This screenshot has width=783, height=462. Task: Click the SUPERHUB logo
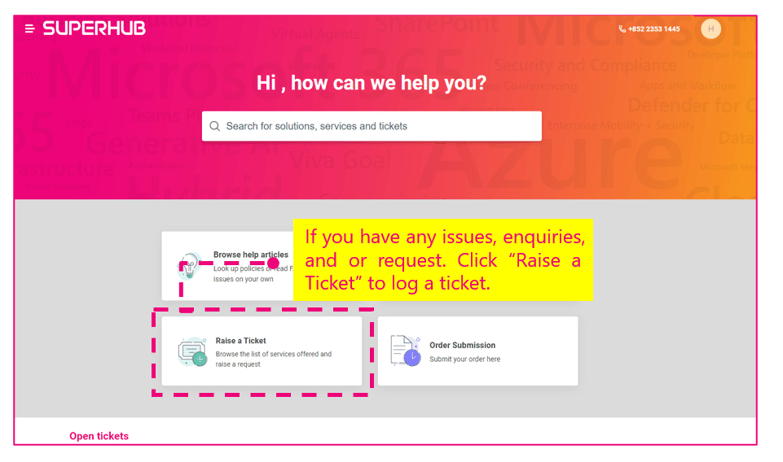point(94,28)
